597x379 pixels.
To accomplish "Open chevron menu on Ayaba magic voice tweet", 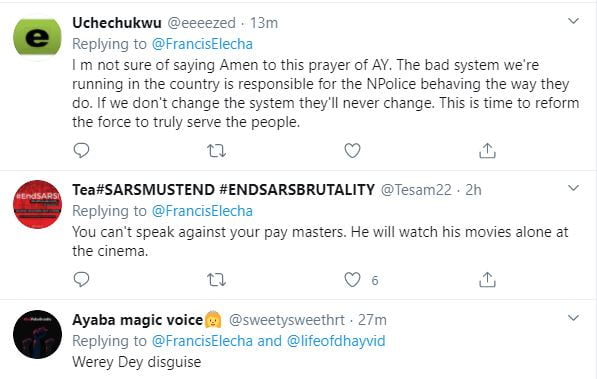I will coord(573,318).
